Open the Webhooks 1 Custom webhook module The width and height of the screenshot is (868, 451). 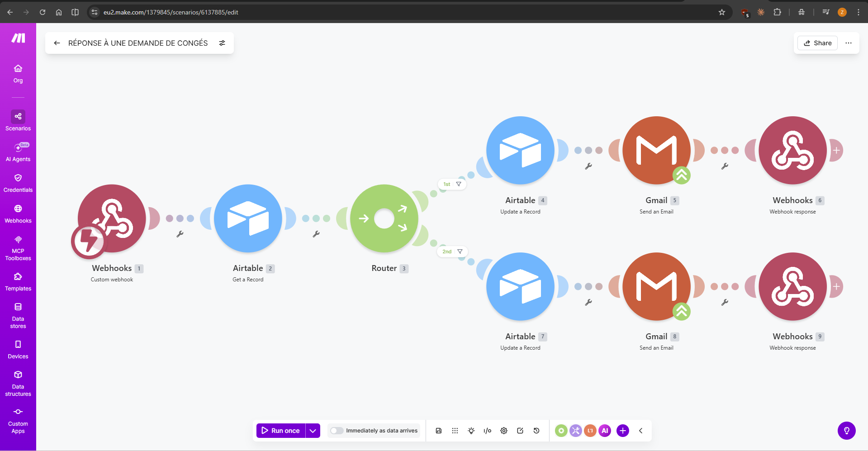[x=112, y=218]
